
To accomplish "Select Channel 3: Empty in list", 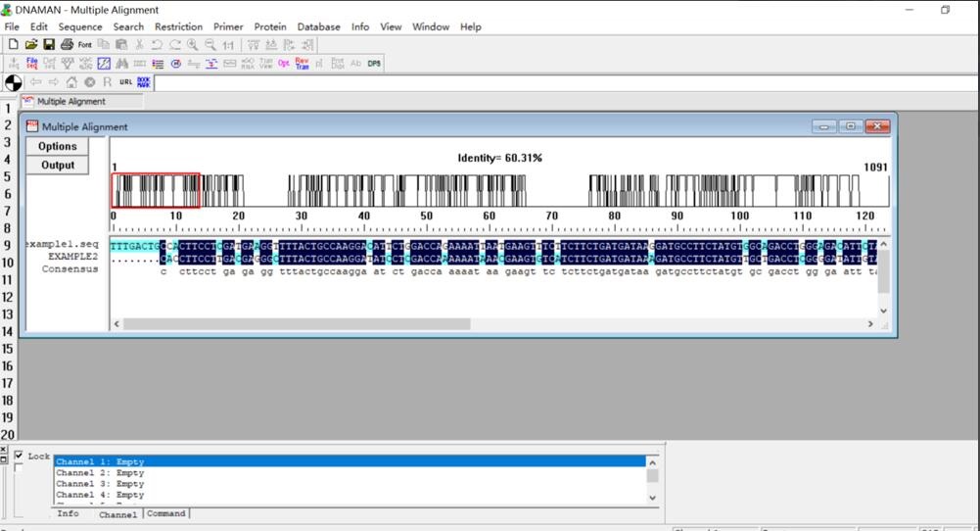I will pos(100,484).
